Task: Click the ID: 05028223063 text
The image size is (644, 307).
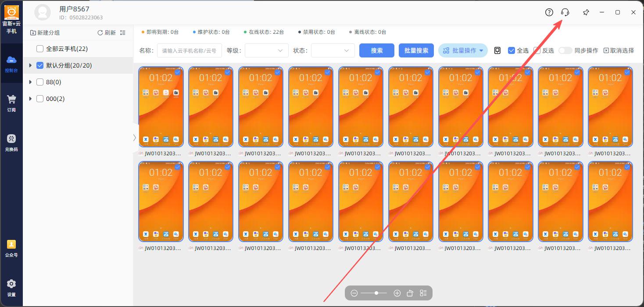Action: coord(81,18)
